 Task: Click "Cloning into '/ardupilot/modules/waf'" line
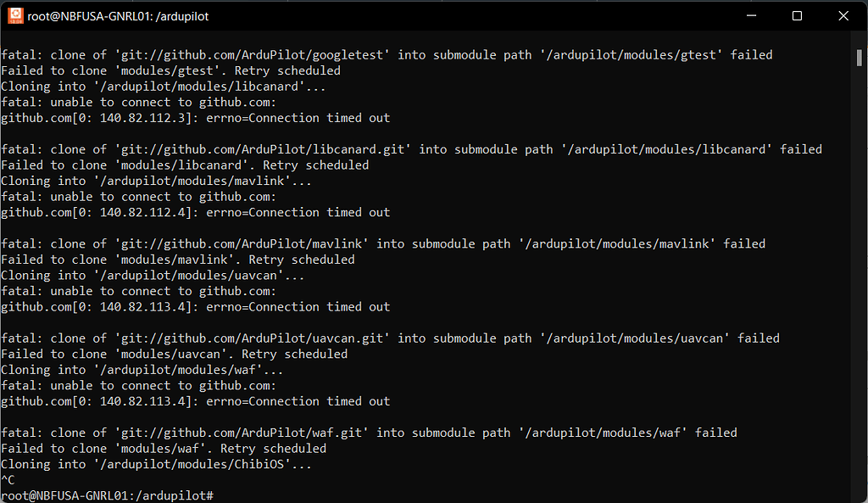pos(142,370)
